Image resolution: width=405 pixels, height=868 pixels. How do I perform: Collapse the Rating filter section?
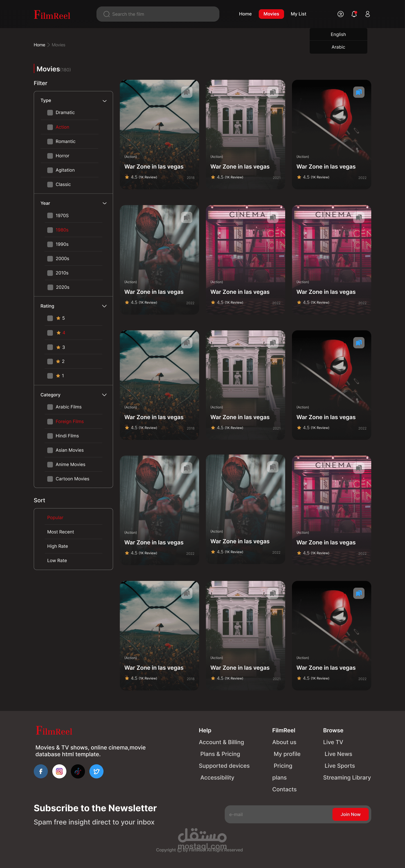click(105, 306)
